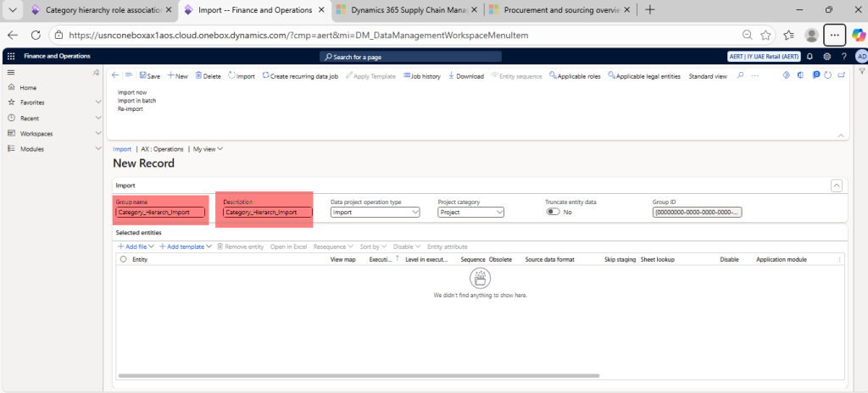Click the Download toolbar icon
868x393 pixels.
(x=452, y=76)
